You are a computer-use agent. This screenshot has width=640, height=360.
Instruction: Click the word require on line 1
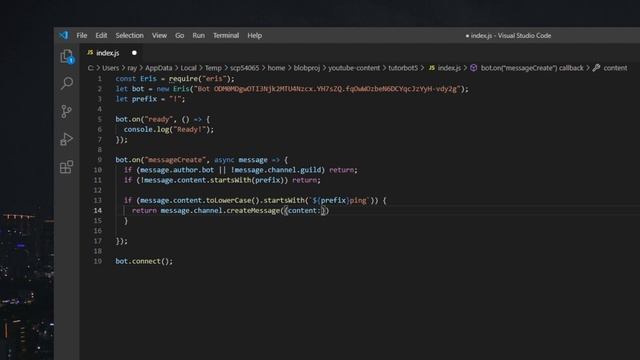[x=184, y=79]
